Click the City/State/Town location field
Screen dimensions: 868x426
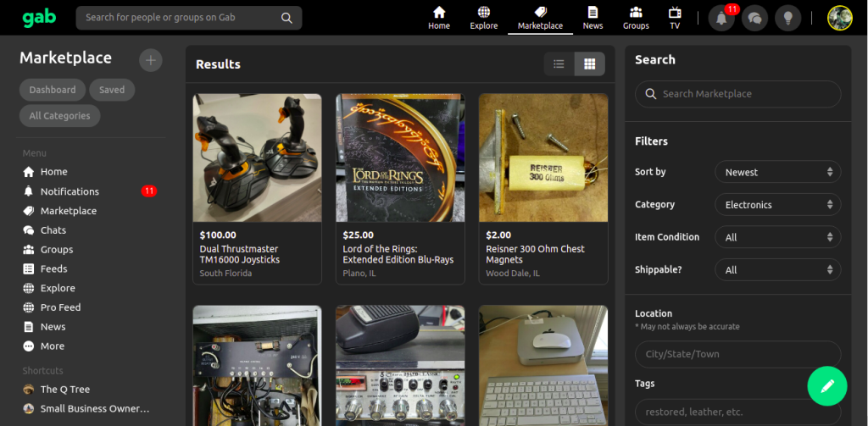(738, 354)
